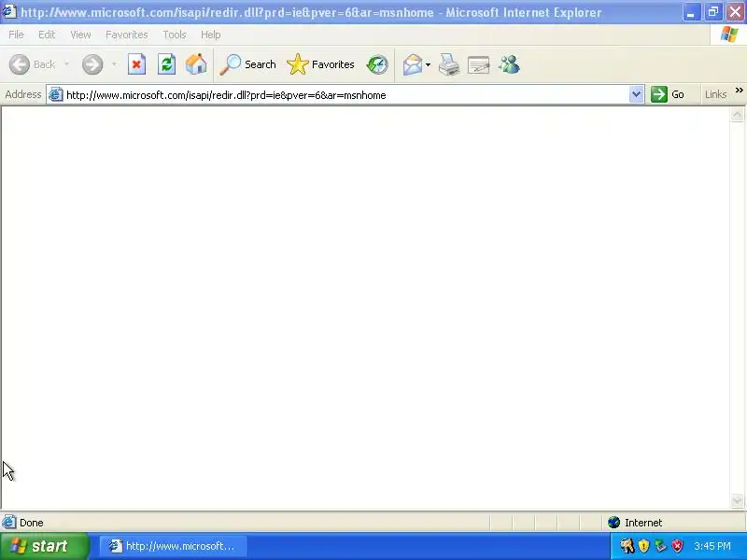
Task: Open the Favorites menu
Action: [x=127, y=35]
